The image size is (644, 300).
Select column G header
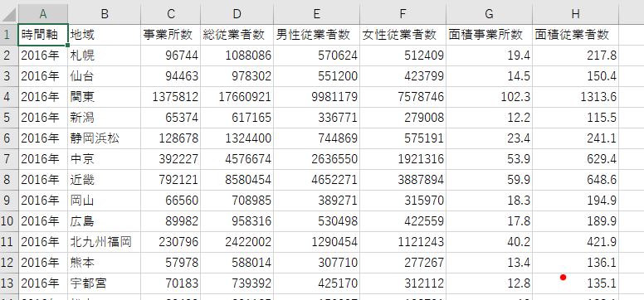(x=489, y=14)
